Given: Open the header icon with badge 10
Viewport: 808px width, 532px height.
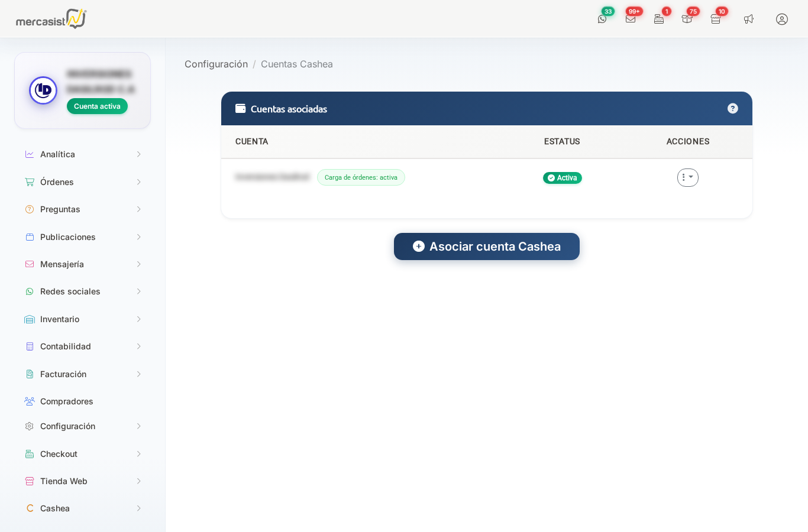Looking at the screenshot, I should (716, 19).
